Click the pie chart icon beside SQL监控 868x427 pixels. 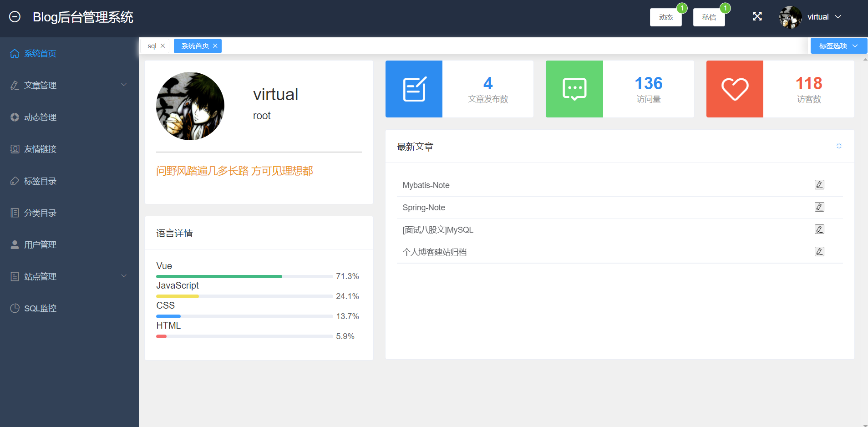[x=15, y=309]
